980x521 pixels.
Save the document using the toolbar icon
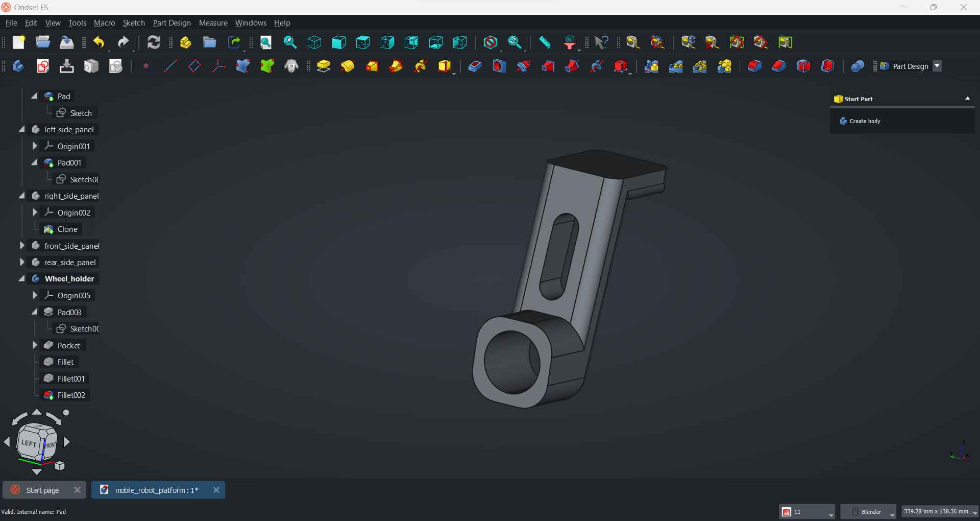pos(67,42)
